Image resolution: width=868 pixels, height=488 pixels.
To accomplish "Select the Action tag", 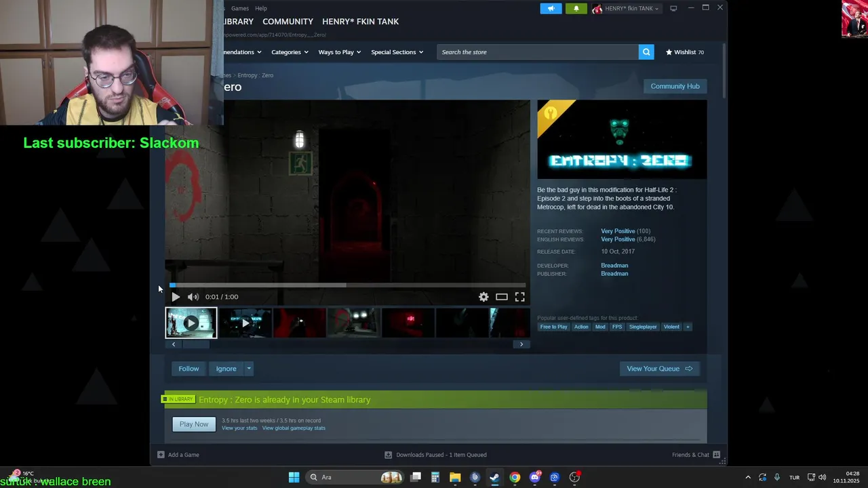I will [581, 327].
